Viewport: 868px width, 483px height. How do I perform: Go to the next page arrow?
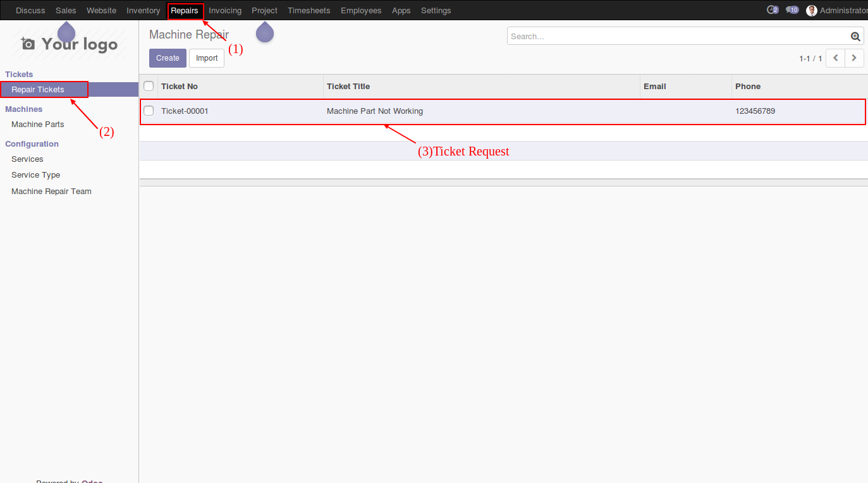(x=855, y=58)
